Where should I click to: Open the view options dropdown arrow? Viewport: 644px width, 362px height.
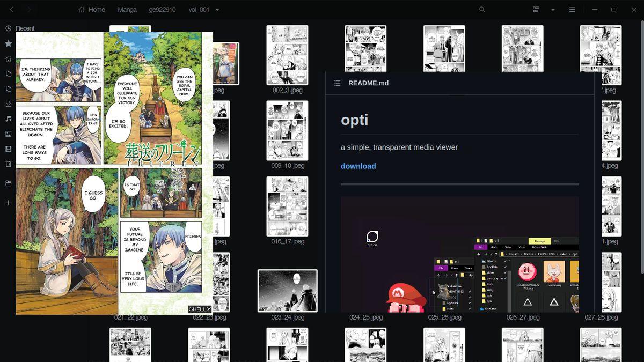click(553, 10)
